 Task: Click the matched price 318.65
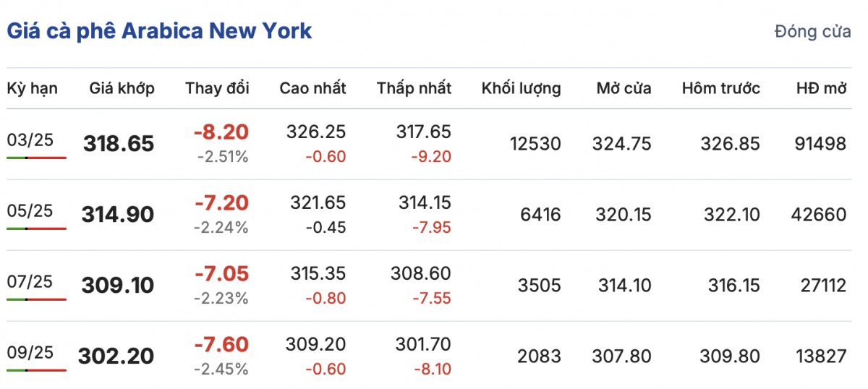pyautogui.click(x=119, y=144)
